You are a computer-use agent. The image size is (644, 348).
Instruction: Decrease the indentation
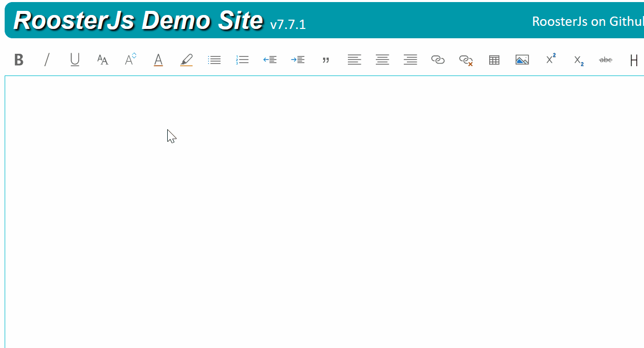point(270,59)
